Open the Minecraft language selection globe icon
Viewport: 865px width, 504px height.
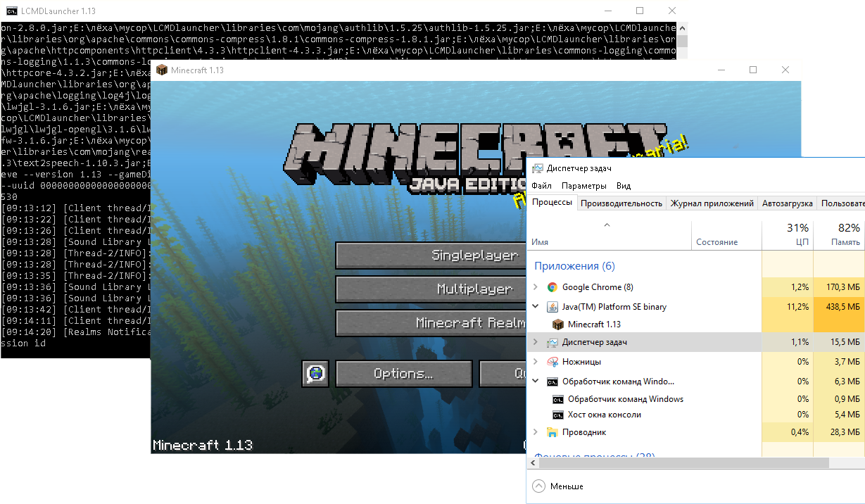pos(314,374)
